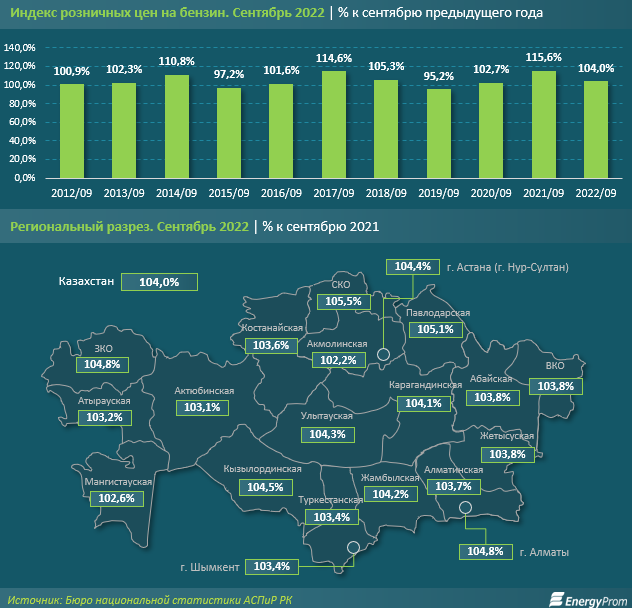The height and width of the screenshot is (608, 632).
Task: Click the Кызылординская 104,5% value label
Action: click(261, 487)
